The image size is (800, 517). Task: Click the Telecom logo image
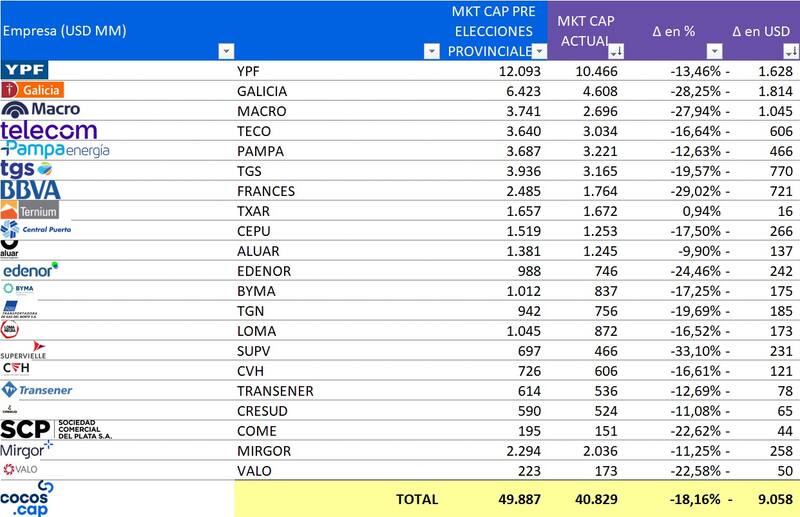click(x=49, y=130)
